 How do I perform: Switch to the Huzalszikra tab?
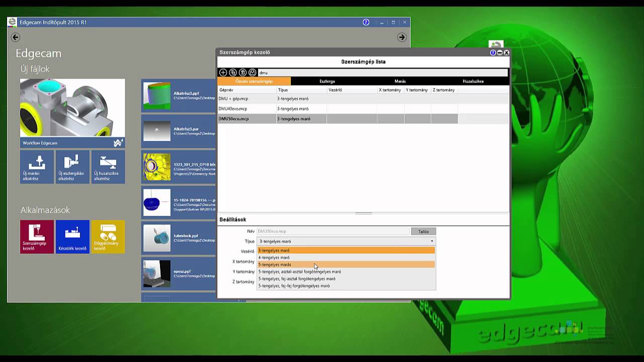click(x=473, y=81)
